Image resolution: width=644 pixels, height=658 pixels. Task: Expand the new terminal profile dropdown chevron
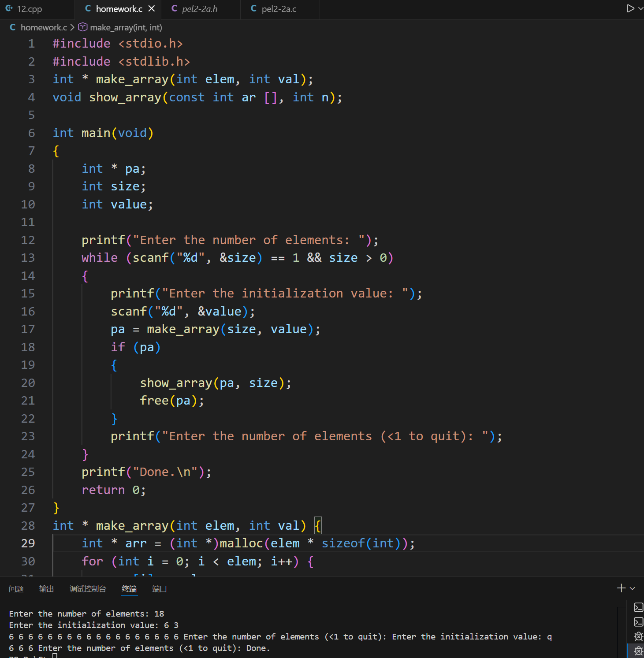[633, 588]
